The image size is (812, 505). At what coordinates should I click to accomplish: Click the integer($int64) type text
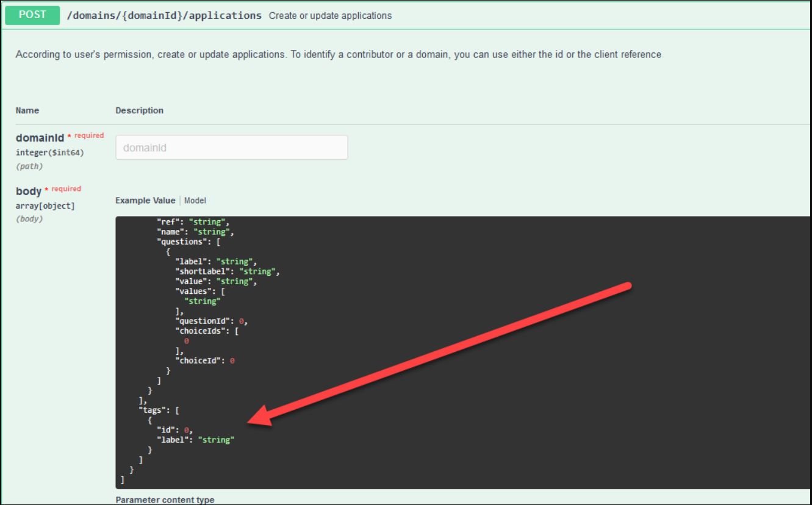point(49,153)
